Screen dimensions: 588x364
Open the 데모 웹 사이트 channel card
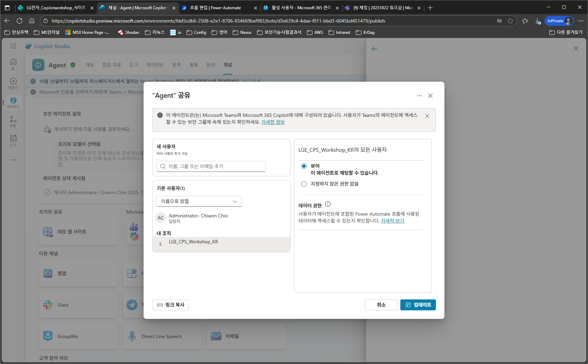pyautogui.click(x=78, y=232)
